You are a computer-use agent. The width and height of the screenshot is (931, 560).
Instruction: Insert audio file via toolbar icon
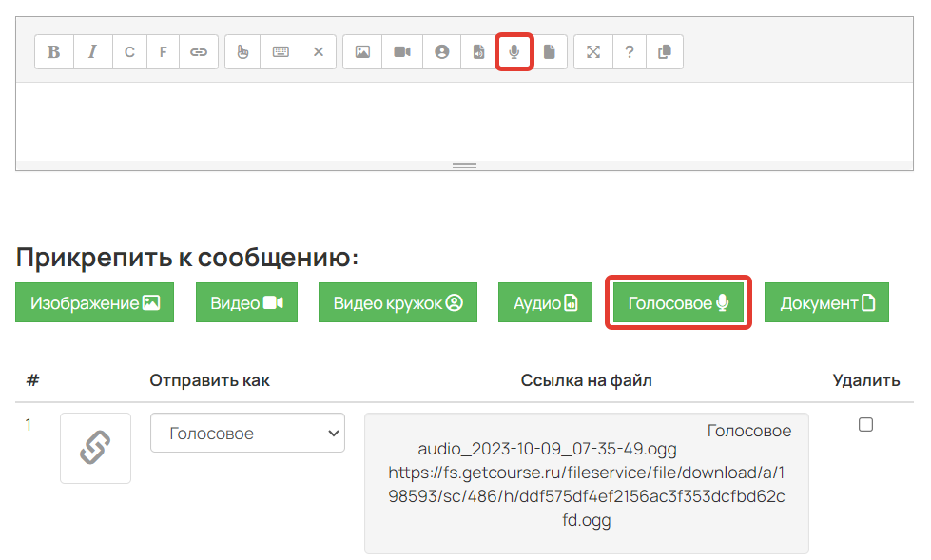(x=478, y=52)
